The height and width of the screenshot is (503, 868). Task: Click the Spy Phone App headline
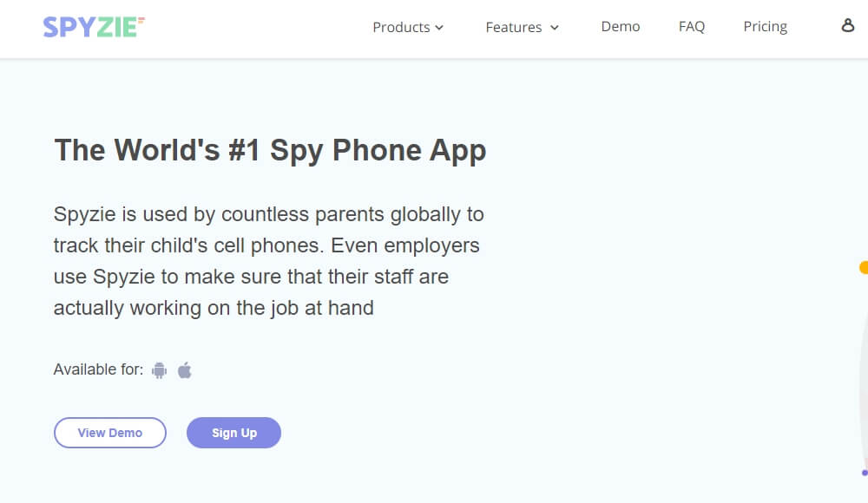[x=270, y=149]
